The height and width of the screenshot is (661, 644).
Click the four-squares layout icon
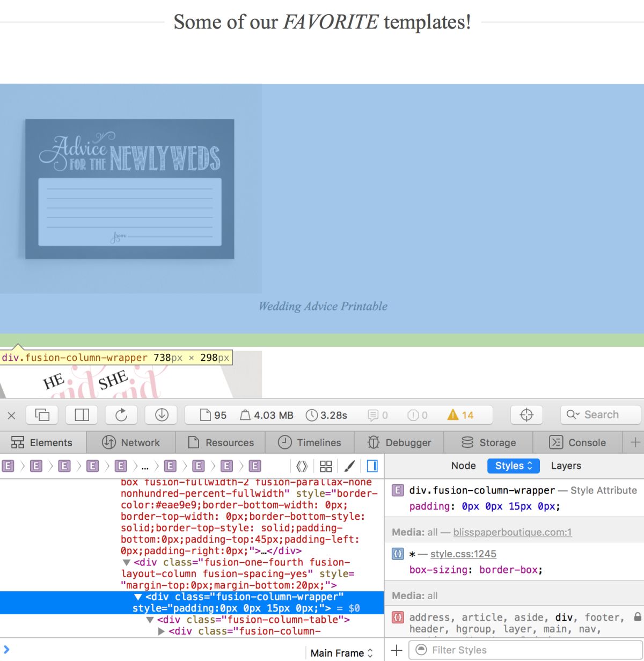click(x=326, y=466)
